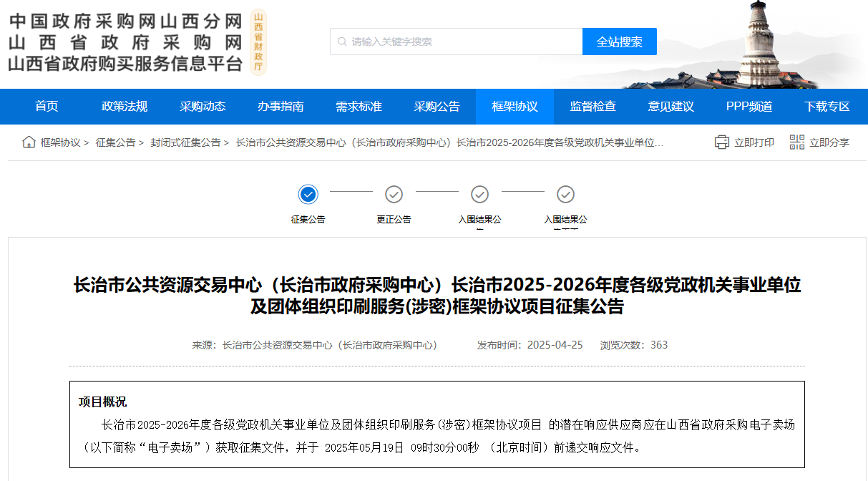The height and width of the screenshot is (481, 868).
Task: Select the 更正公告 step checkmark circle
Action: click(x=394, y=194)
